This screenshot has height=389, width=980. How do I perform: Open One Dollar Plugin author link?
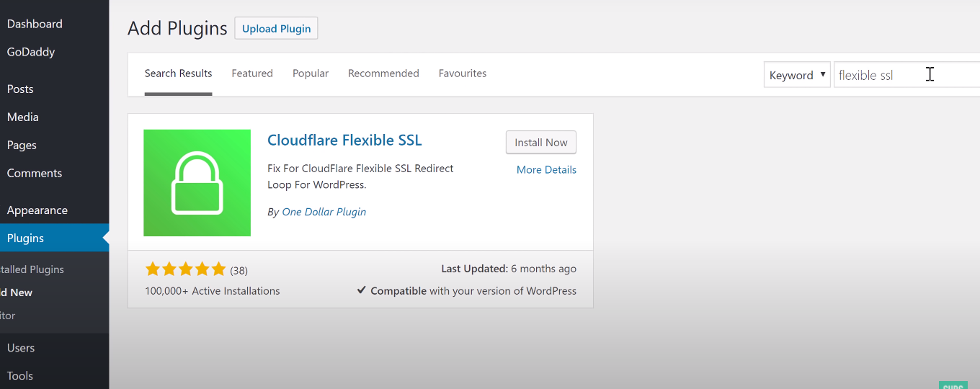(324, 212)
